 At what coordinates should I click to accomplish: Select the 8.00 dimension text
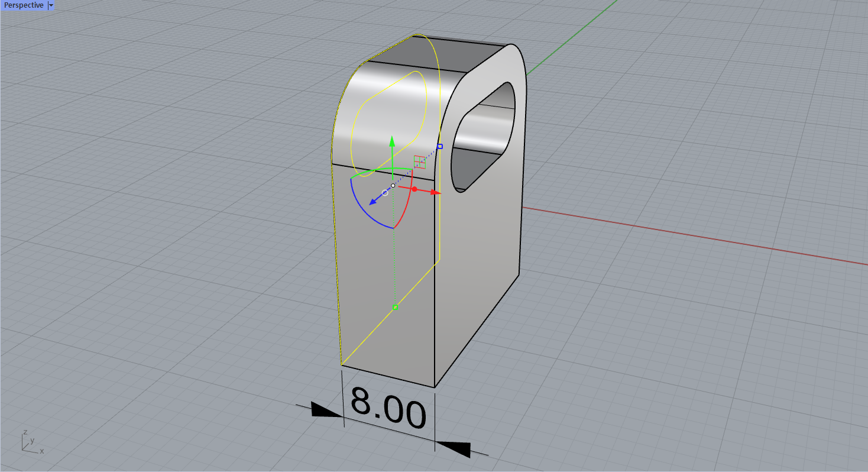[x=388, y=408]
